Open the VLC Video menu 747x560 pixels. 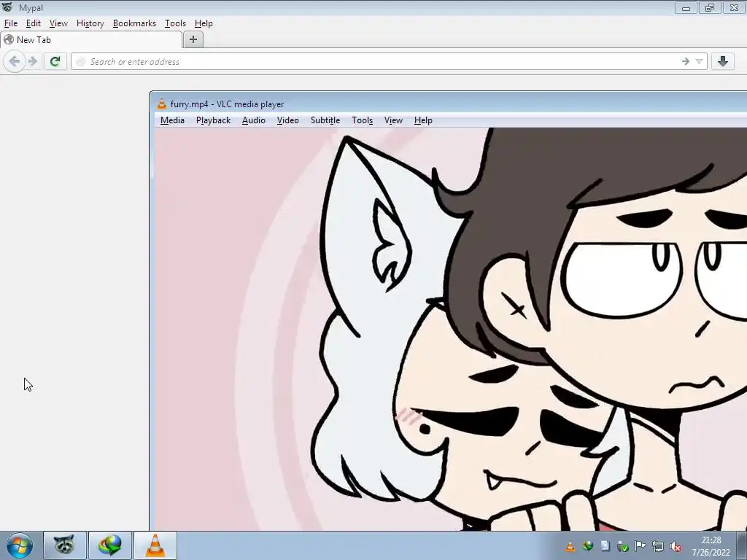pos(287,120)
